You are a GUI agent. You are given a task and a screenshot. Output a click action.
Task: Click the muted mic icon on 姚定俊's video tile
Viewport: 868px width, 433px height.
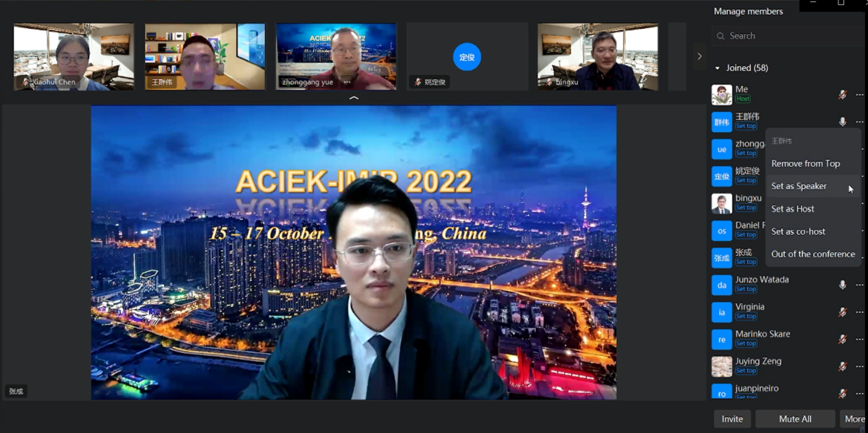(x=418, y=82)
